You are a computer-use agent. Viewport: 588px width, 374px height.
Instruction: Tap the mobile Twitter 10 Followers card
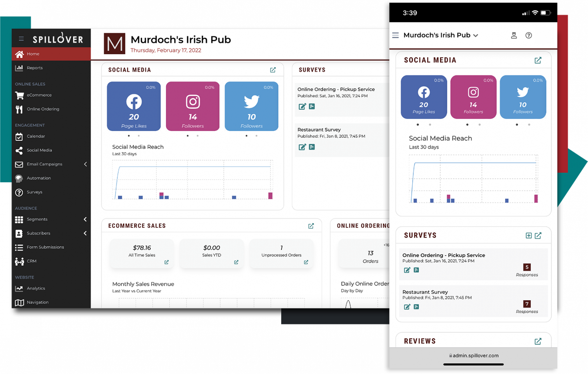(523, 97)
